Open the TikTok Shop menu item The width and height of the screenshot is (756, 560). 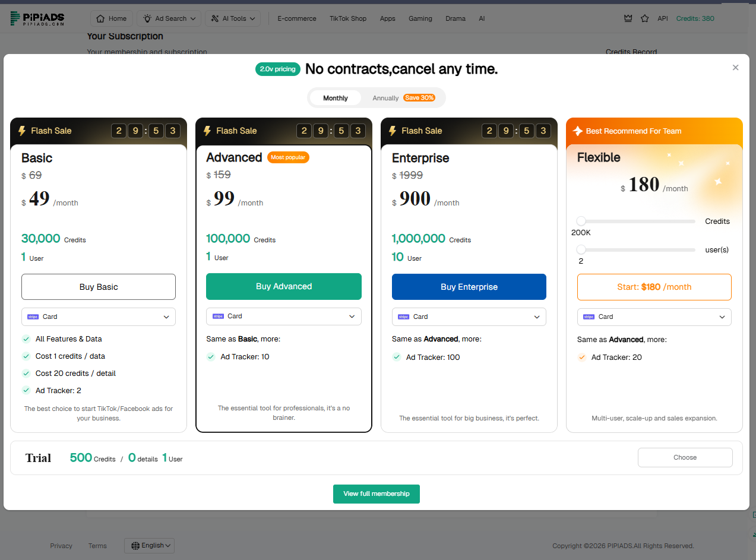click(x=348, y=18)
